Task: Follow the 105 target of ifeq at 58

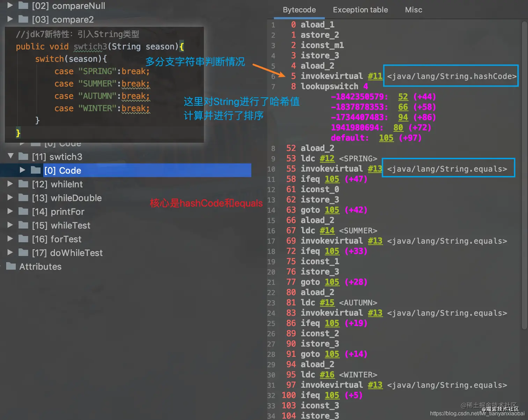Action: [332, 179]
